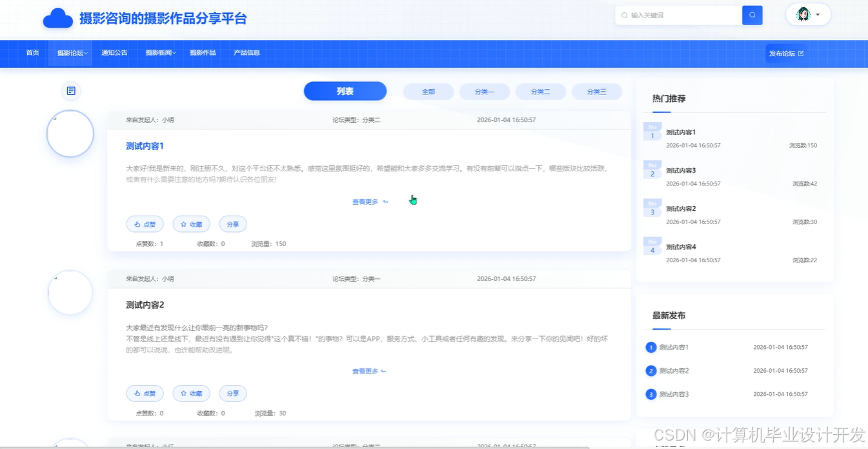Open 测试内容1 in the 热门推荐 list
Image resolution: width=868 pixels, height=449 pixels.
tap(681, 132)
